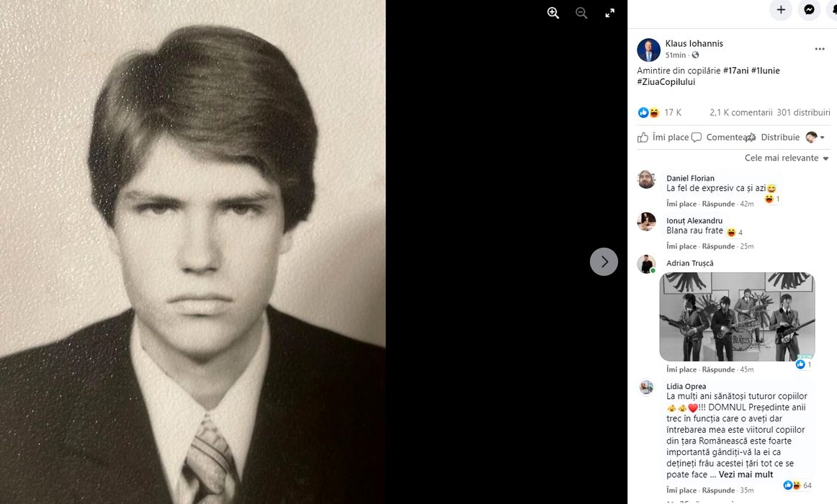Image resolution: width=837 pixels, height=504 pixels.
Task: Reply to Ionuț Alexandru's comment
Action: [717, 246]
